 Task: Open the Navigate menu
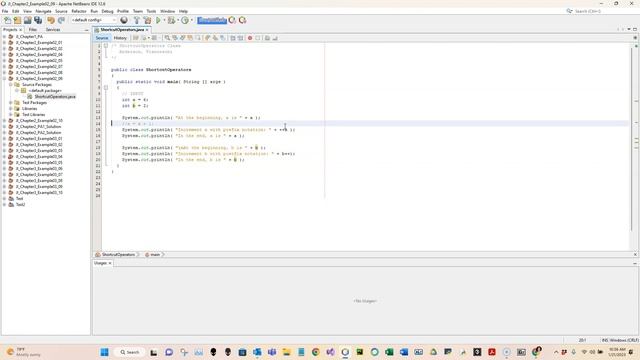coord(43,11)
